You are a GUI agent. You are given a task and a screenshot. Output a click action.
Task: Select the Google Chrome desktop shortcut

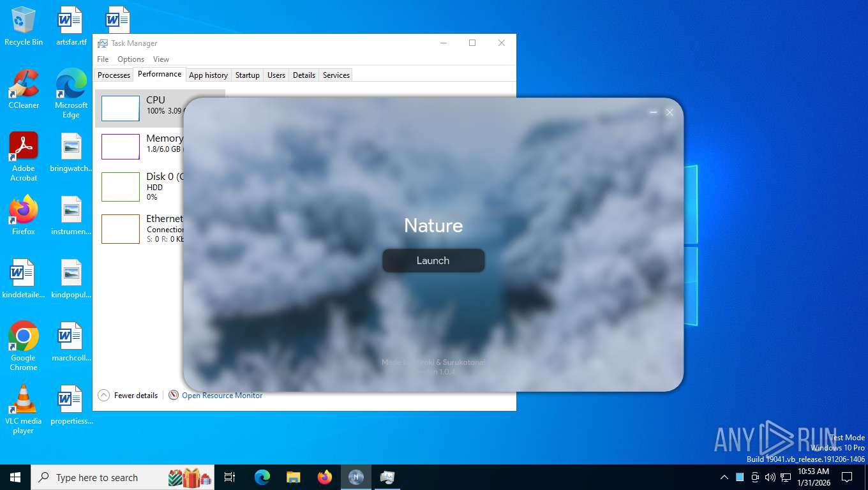24,346
